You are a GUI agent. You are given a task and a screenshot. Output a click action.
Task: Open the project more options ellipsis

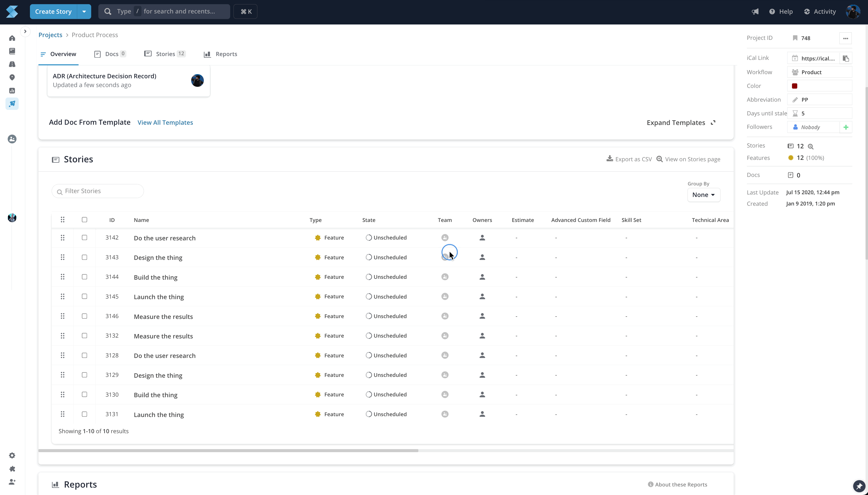point(845,38)
